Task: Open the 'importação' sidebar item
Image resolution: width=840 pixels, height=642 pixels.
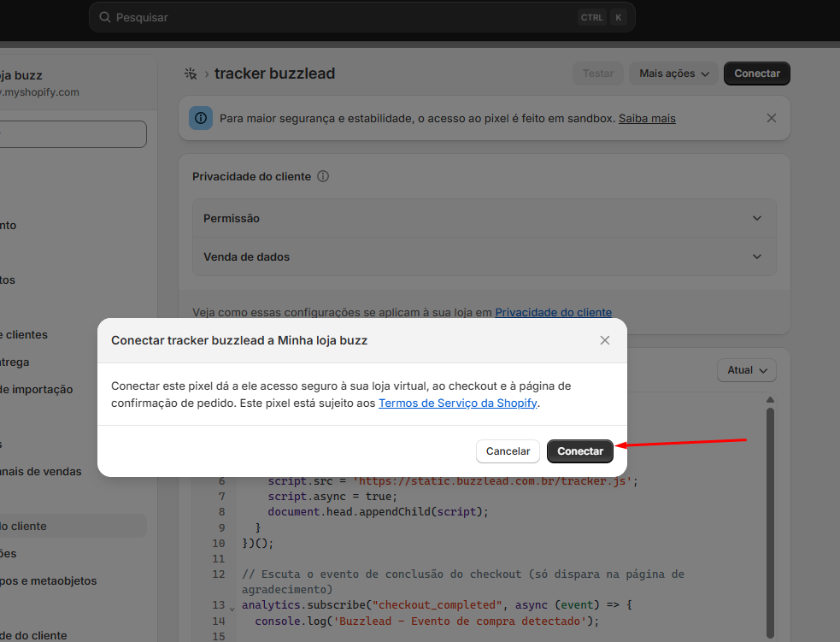Action: [37, 390]
